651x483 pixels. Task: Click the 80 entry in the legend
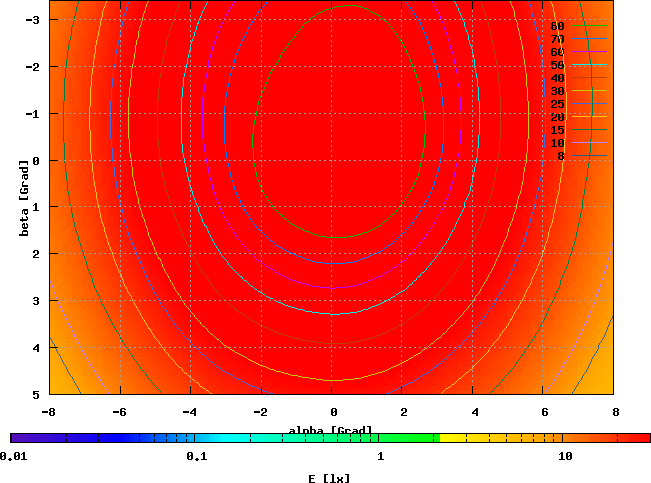[558, 26]
